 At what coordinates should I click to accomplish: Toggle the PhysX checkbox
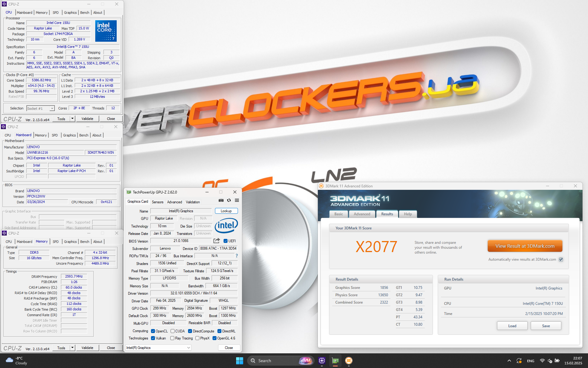[197, 338]
